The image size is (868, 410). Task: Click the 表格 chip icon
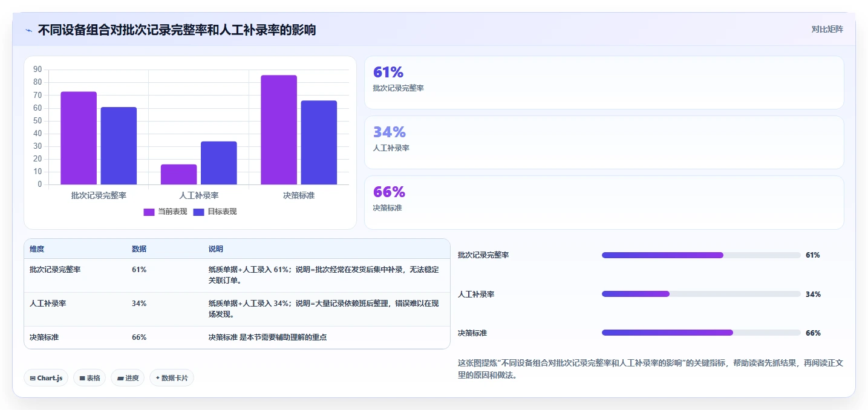82,378
